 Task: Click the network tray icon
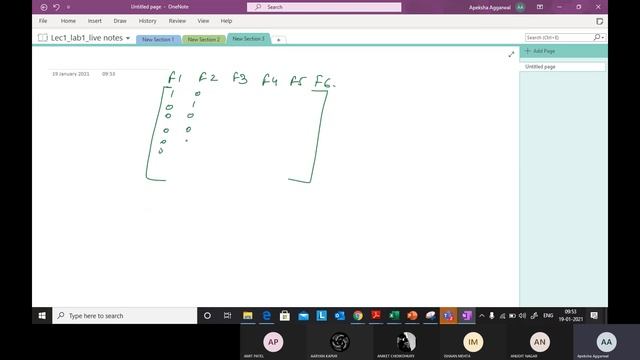(x=502, y=316)
